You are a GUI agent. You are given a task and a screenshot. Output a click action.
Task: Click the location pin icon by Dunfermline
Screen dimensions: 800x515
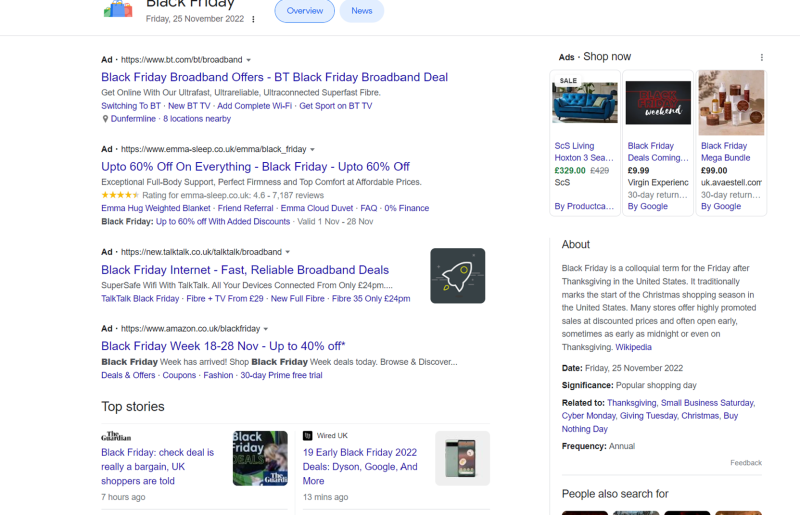coord(105,119)
